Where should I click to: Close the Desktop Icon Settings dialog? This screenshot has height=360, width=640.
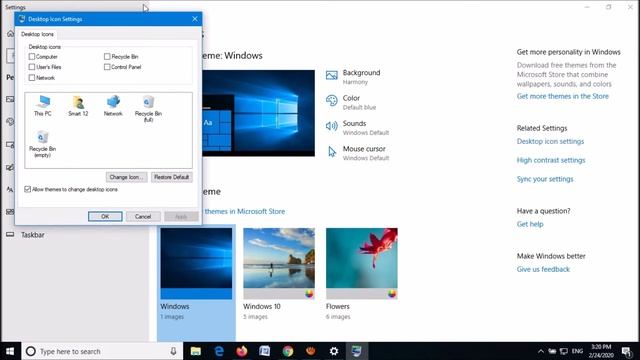tap(195, 19)
